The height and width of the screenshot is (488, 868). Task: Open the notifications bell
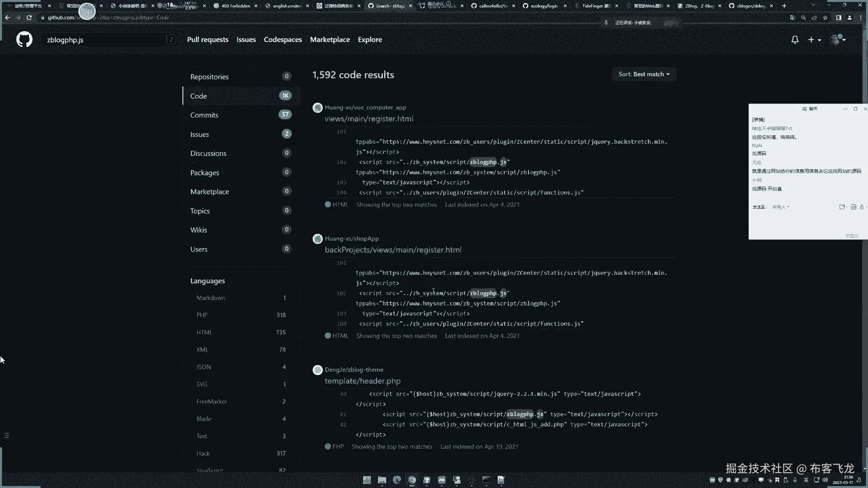(x=795, y=40)
